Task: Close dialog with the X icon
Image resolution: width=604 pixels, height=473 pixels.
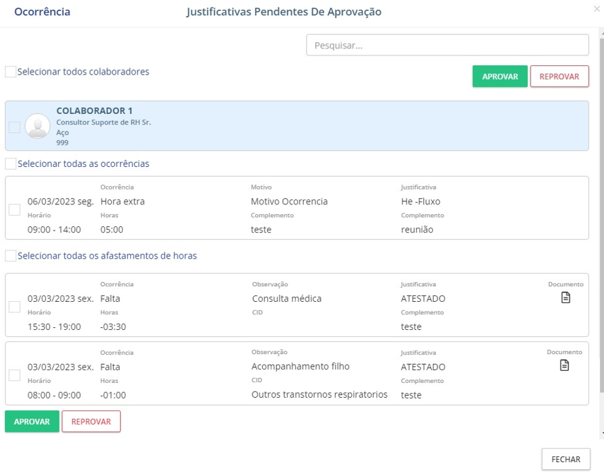Action: tap(596, 9)
